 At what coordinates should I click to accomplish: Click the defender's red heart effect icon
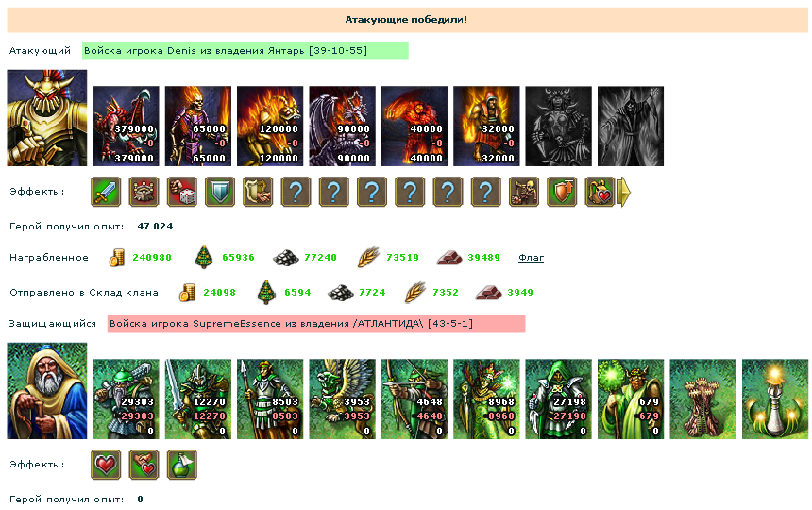[x=106, y=465]
